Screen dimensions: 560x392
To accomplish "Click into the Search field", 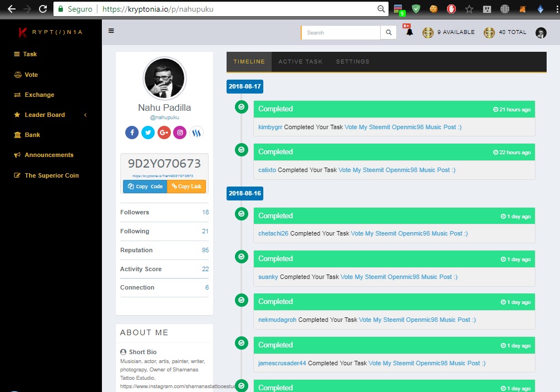I will tap(341, 32).
